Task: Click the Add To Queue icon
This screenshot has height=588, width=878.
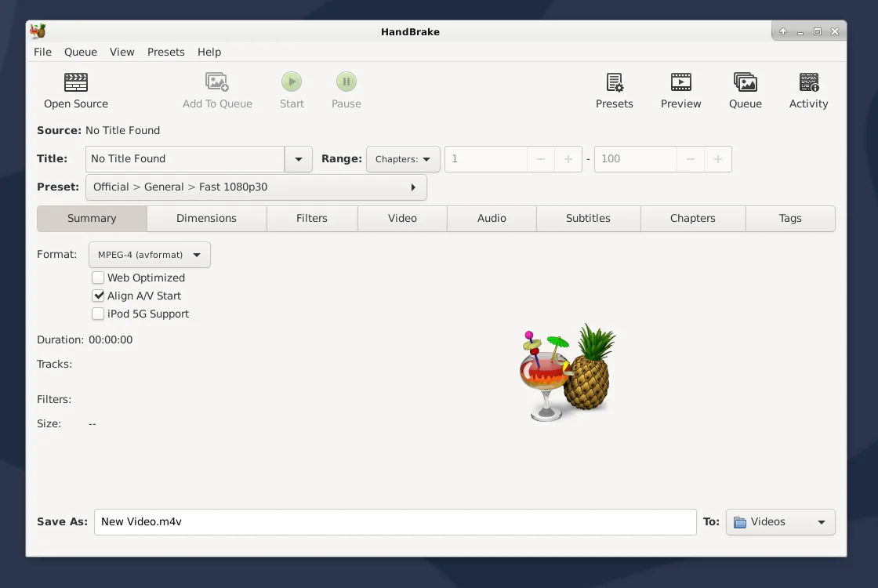Action: 217,89
